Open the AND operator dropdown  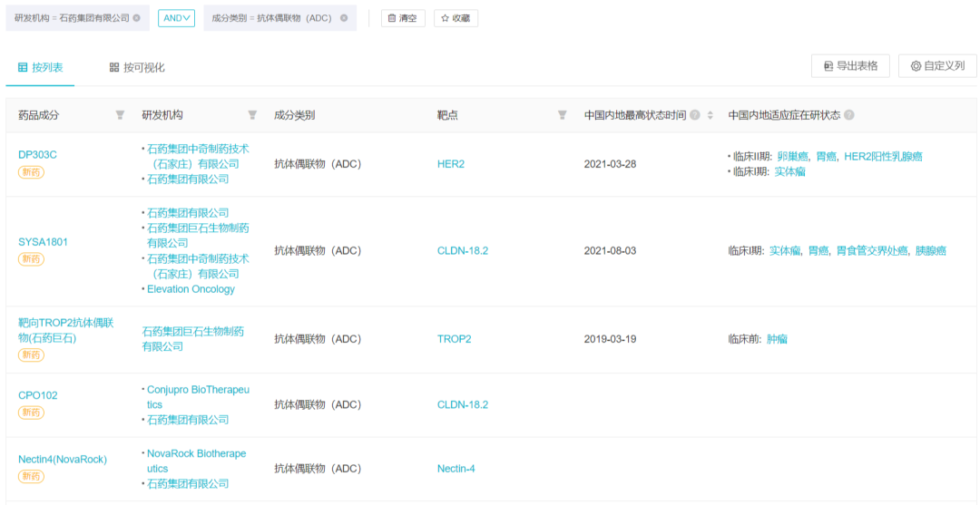pyautogui.click(x=176, y=18)
